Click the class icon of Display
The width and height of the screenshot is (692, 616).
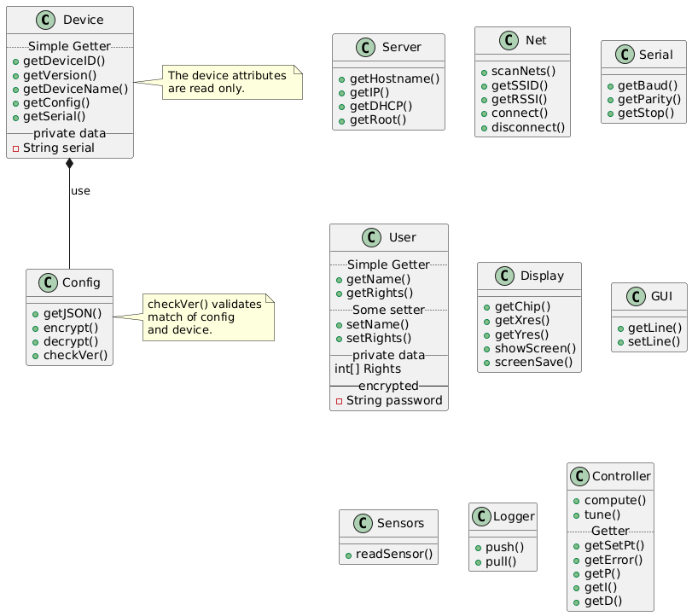coord(504,276)
